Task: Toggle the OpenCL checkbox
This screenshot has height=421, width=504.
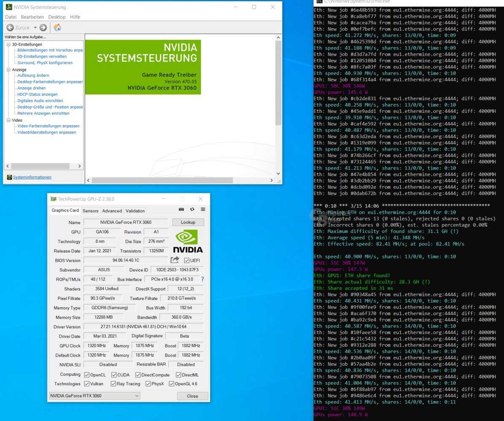Action: point(87,375)
